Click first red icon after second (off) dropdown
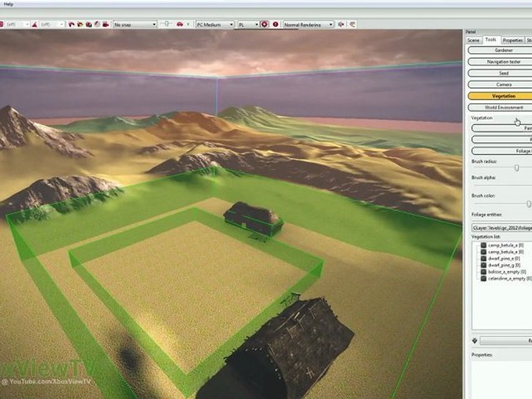532x399 pixels. tap(71, 24)
